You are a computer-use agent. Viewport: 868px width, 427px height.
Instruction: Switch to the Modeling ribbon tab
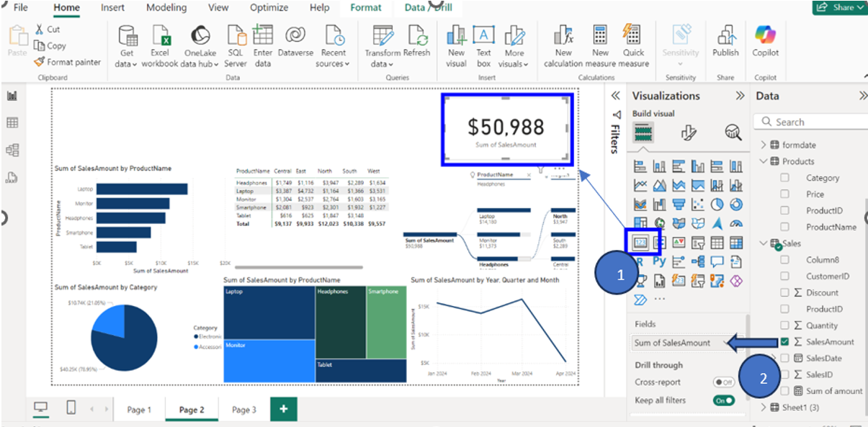pyautogui.click(x=166, y=9)
